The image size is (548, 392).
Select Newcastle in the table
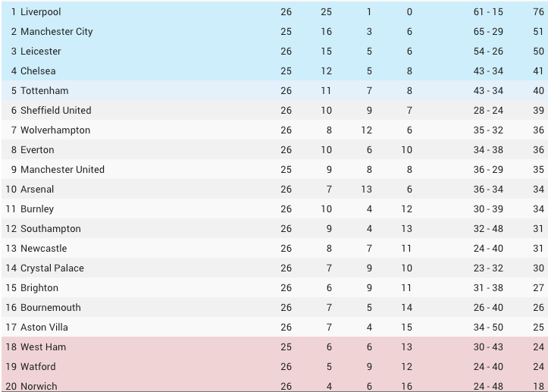[44, 249]
